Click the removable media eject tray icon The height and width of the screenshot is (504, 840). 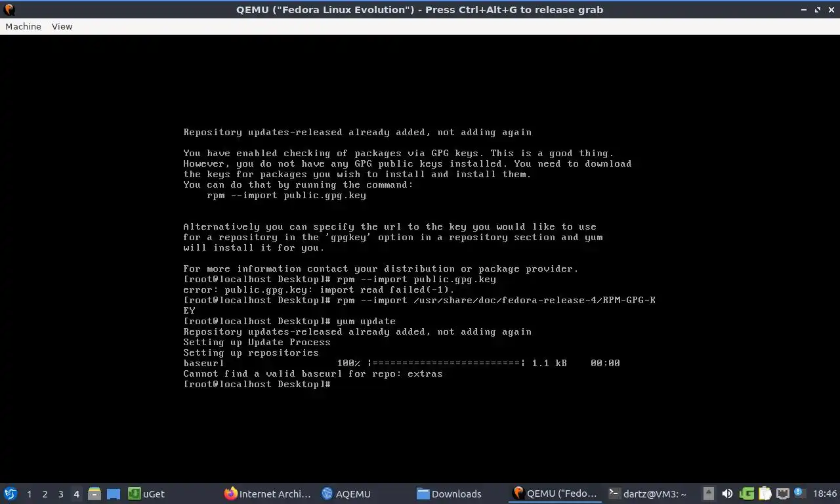709,493
